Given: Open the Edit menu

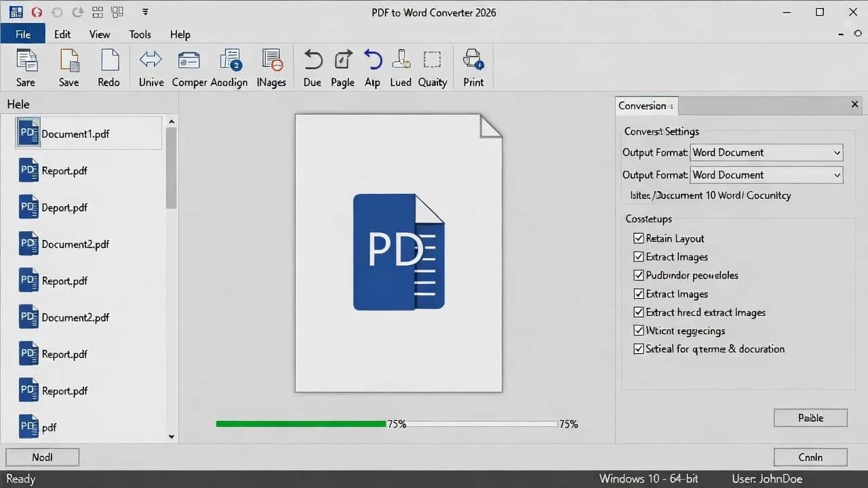Looking at the screenshot, I should (62, 34).
